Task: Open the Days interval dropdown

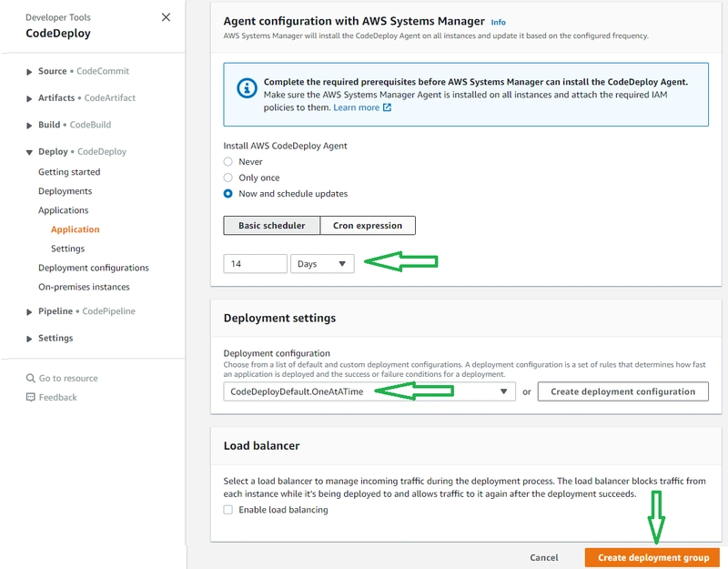Action: coord(322,264)
